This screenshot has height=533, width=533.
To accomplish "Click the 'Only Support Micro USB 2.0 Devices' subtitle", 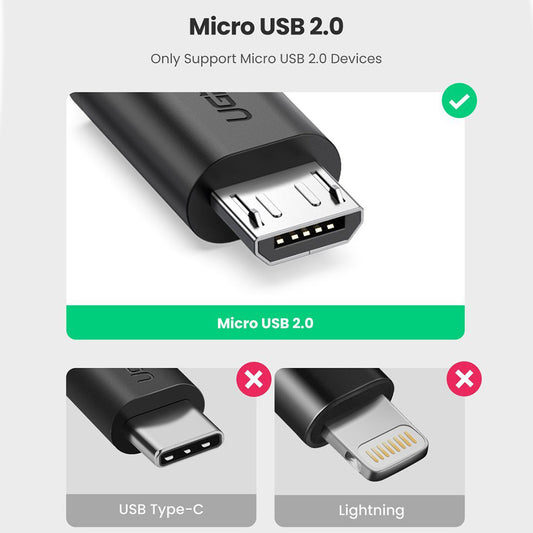I will tap(266, 59).
